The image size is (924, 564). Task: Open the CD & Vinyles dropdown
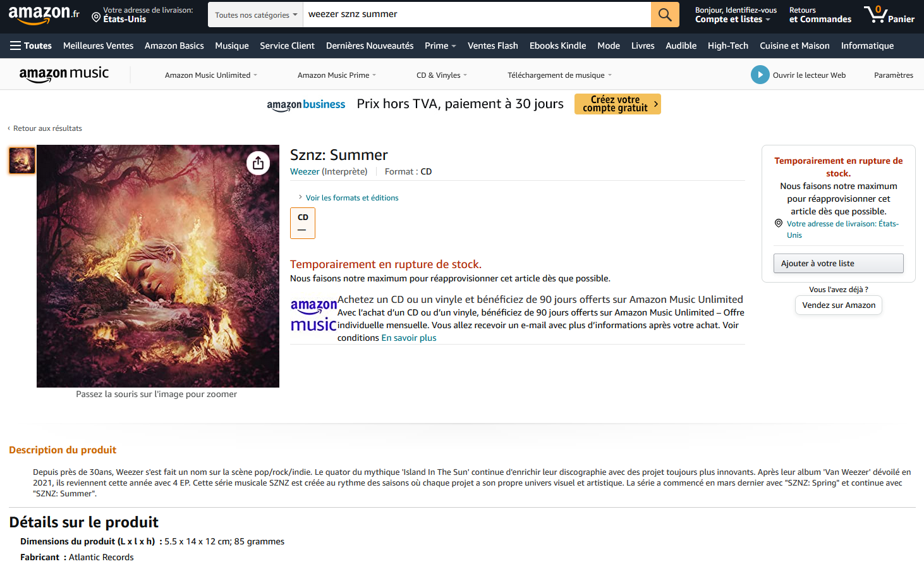click(x=442, y=75)
